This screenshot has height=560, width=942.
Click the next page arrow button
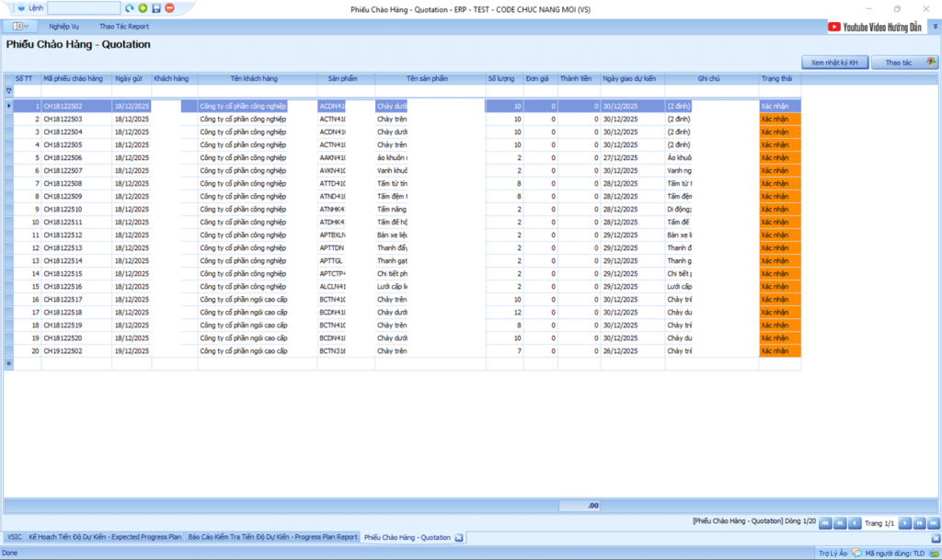click(904, 523)
